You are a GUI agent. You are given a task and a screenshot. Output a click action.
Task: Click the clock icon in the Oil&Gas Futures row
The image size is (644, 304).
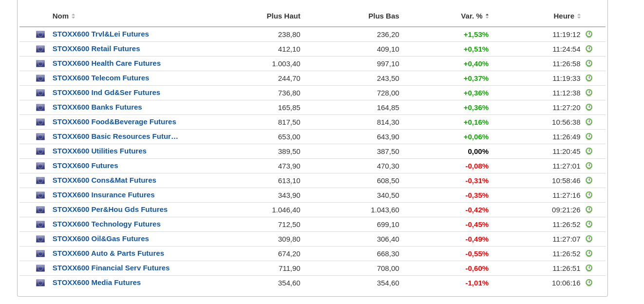tap(589, 239)
